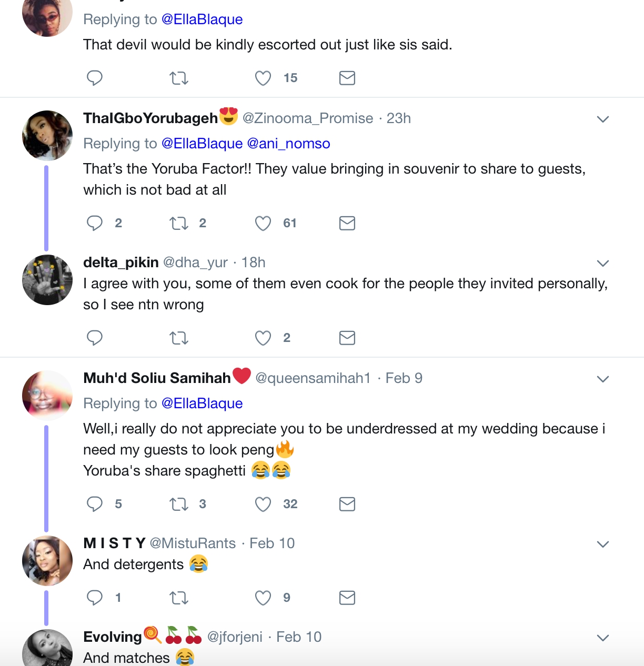Open delta_pikin's avatar photo

coord(47,280)
